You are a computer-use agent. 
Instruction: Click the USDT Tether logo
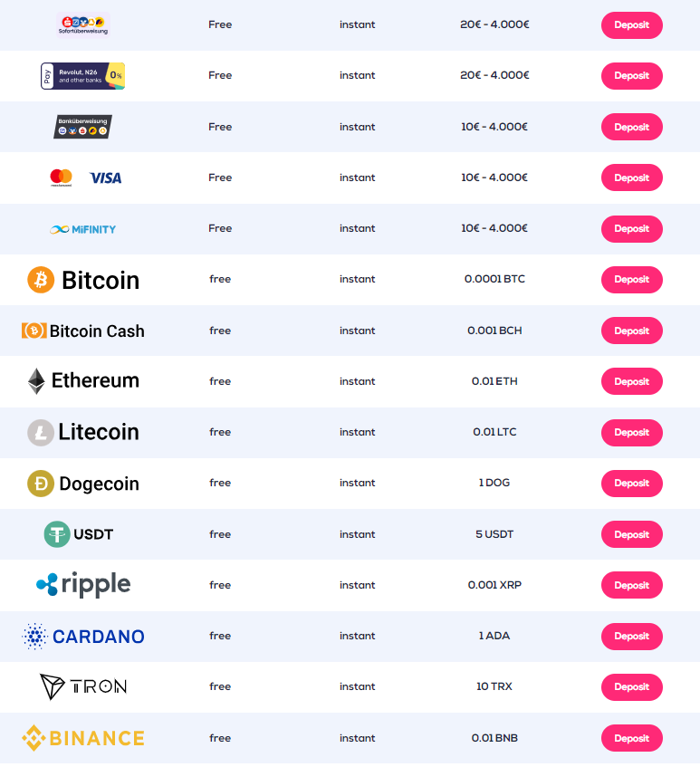(x=79, y=534)
